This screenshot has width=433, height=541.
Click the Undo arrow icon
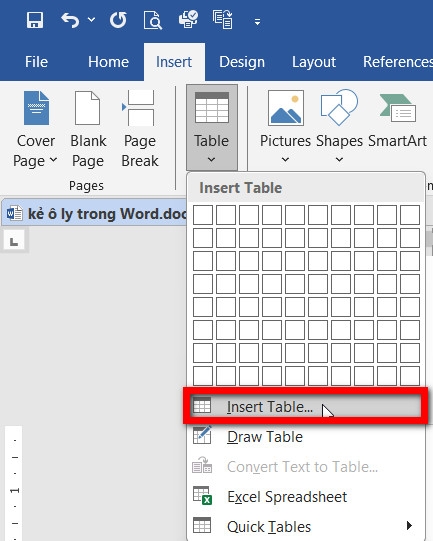point(70,20)
